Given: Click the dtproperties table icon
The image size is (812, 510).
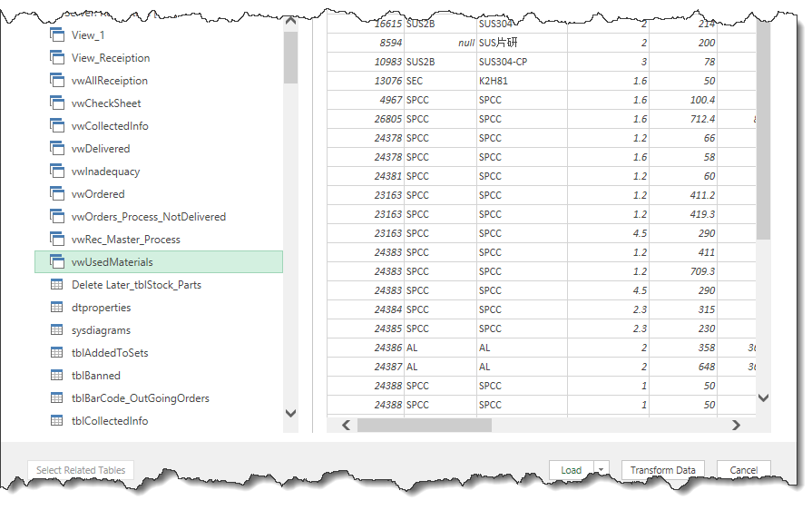Looking at the screenshot, I should click(x=57, y=307).
